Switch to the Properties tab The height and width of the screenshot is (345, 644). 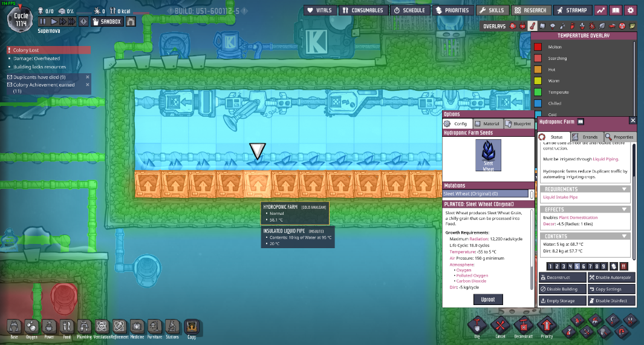click(620, 137)
